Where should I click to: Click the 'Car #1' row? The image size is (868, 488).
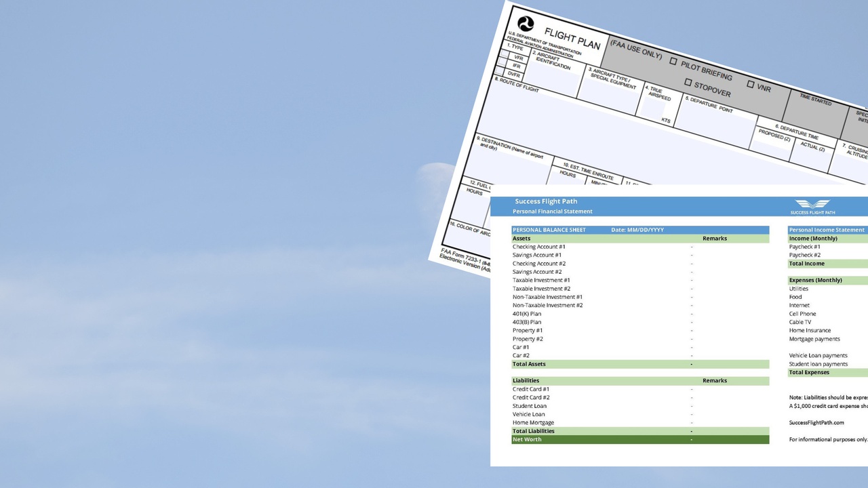640,347
